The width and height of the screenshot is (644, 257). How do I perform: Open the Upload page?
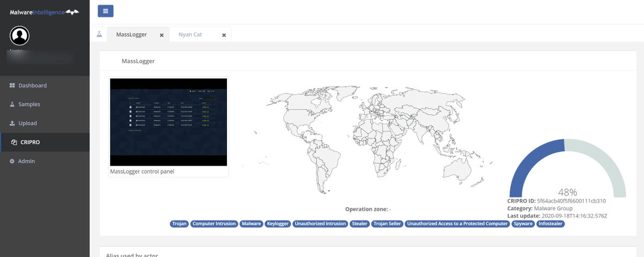pos(27,123)
